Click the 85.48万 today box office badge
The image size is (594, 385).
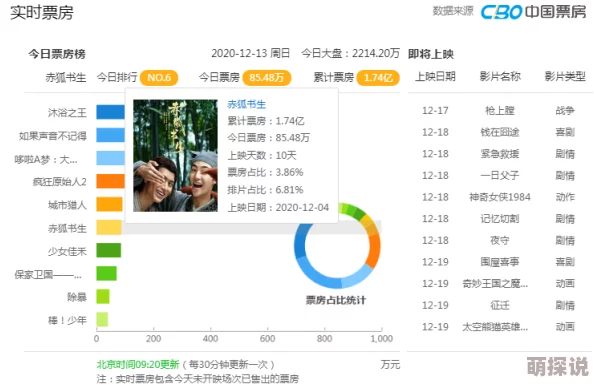point(267,78)
